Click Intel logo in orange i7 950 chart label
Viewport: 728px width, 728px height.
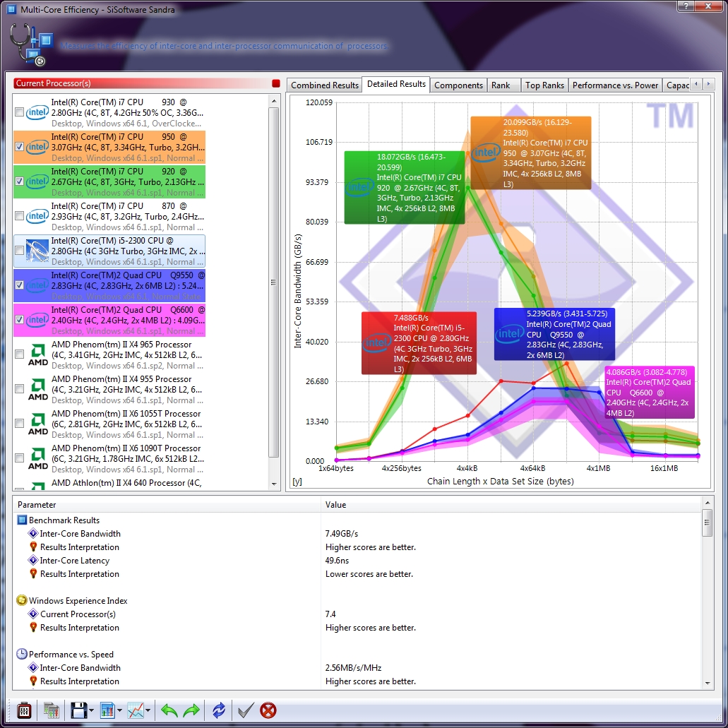pos(486,153)
